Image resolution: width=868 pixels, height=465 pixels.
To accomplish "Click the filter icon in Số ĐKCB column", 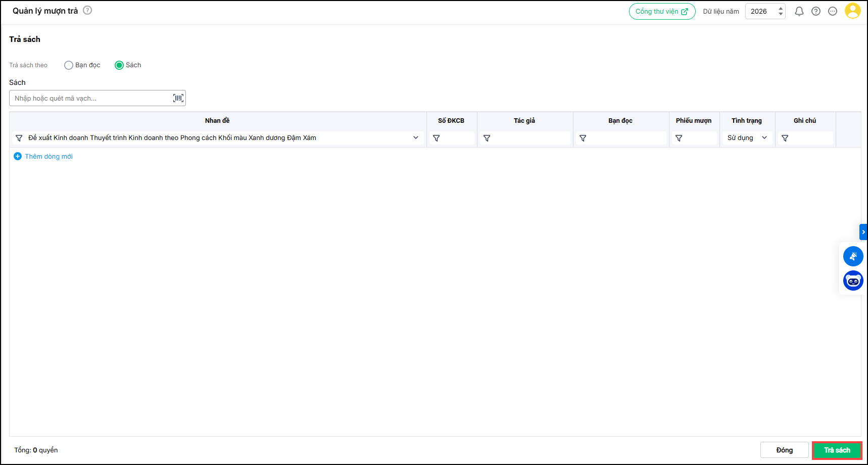I will [437, 138].
